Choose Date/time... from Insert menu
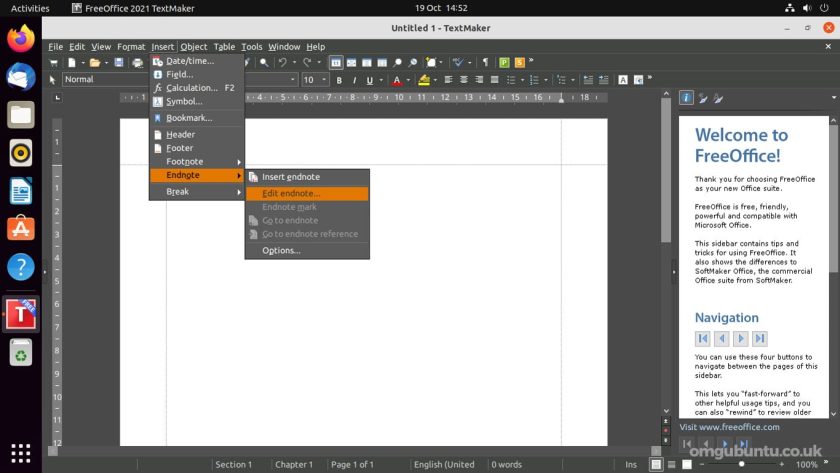 point(197,61)
